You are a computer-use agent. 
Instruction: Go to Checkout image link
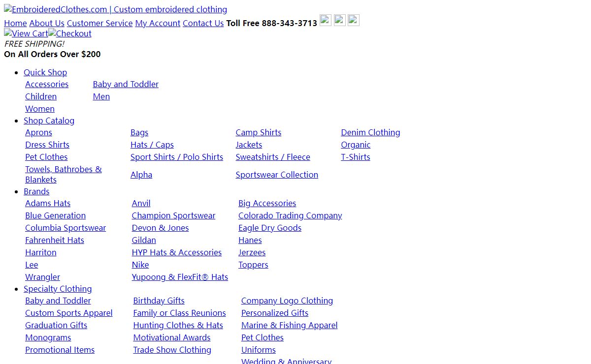70,33
